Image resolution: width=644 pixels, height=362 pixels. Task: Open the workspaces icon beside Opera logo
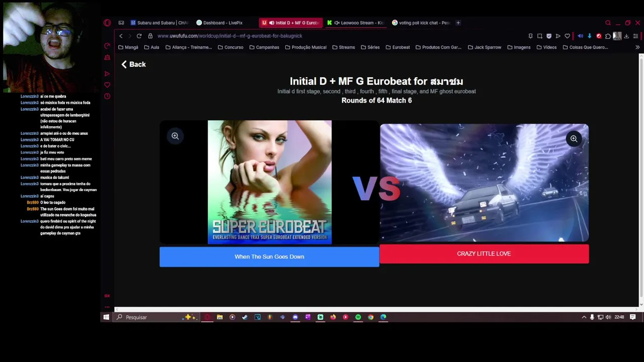click(x=121, y=23)
